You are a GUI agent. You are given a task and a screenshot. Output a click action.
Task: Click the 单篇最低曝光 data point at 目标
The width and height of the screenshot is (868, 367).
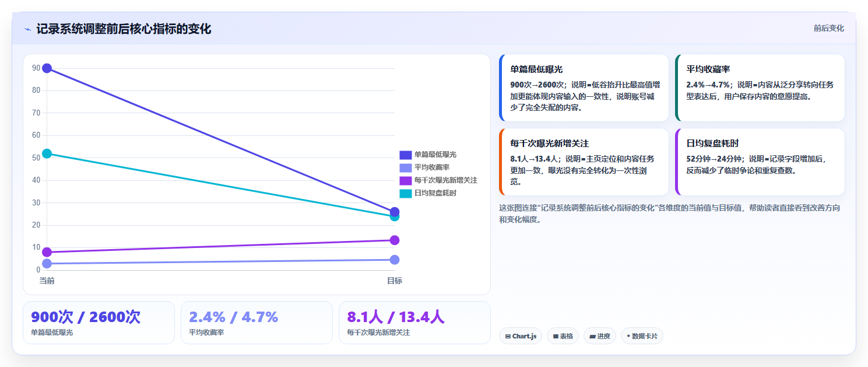pyautogui.click(x=395, y=211)
